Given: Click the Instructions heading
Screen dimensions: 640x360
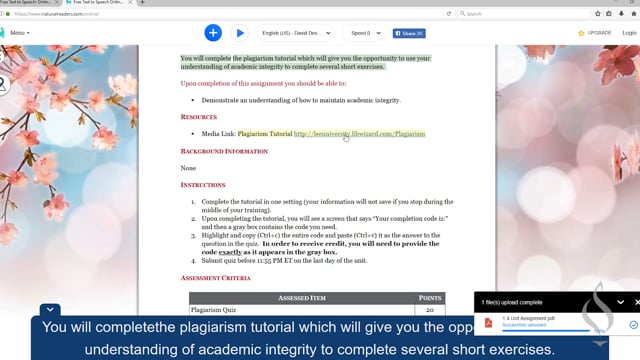Looking at the screenshot, I should click(203, 185).
